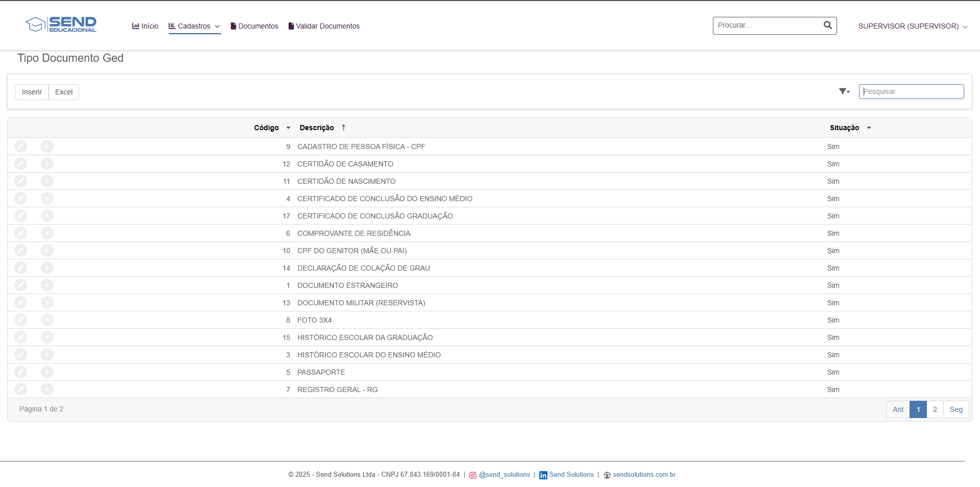
Task: Click the Send Educacional logo
Action: (x=61, y=25)
